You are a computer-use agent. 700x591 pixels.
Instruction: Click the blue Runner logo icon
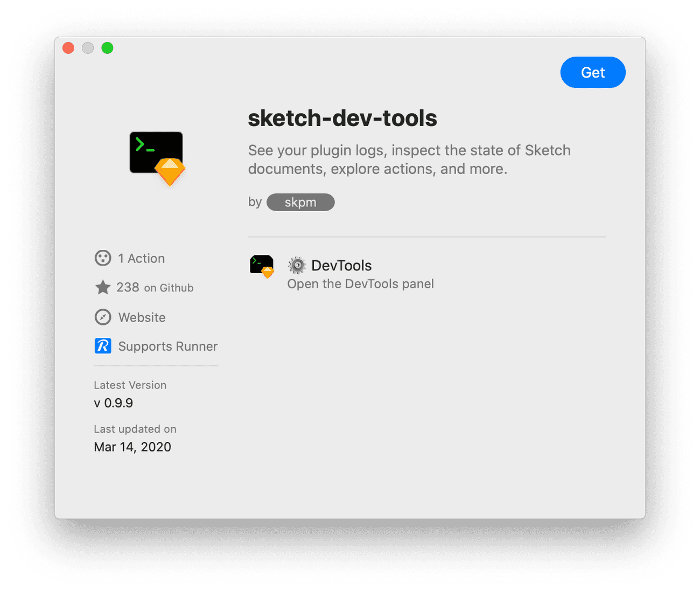pyautogui.click(x=102, y=346)
